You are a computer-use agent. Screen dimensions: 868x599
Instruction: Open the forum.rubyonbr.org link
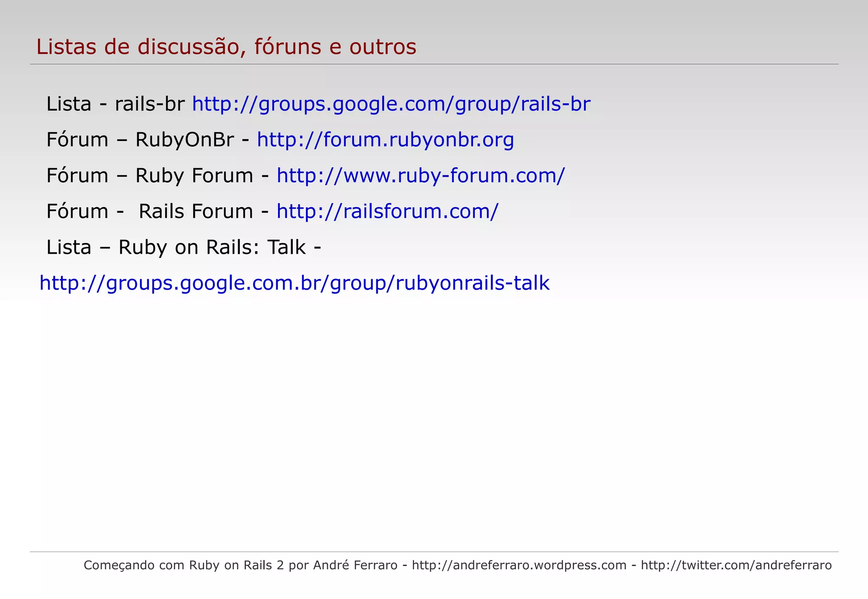385,140
